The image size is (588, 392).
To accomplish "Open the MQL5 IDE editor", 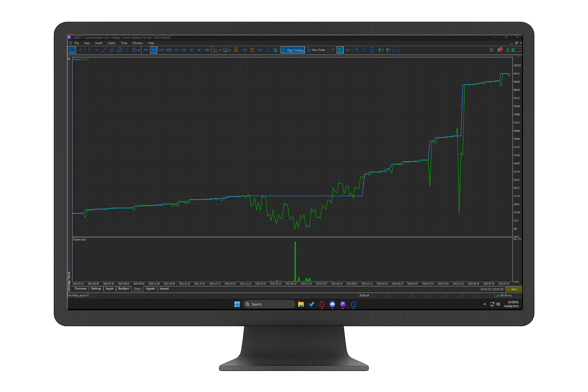I will 244,50.
